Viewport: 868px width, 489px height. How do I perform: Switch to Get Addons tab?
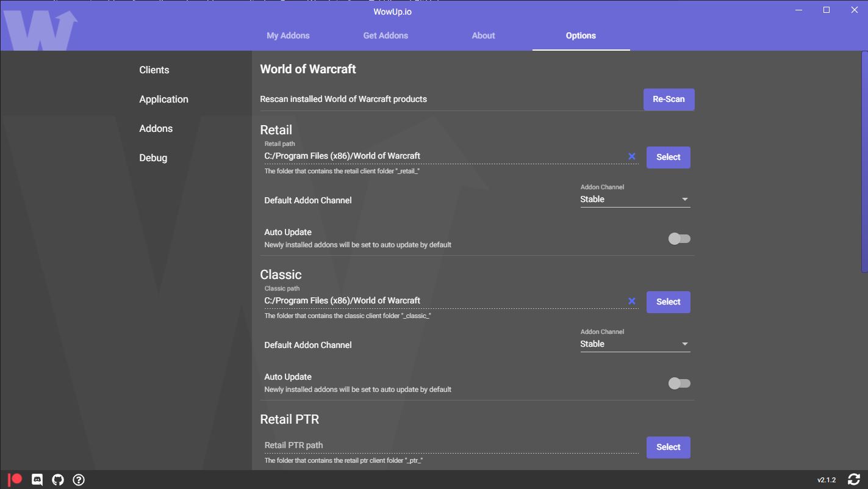point(386,35)
